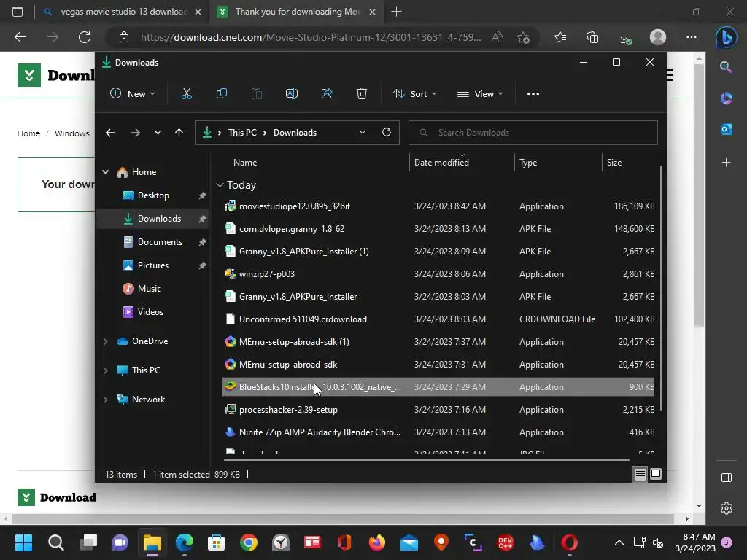Select Ninite 7Zip AIMP Audacity Blender file
This screenshot has height=560, width=747.
(438, 432)
